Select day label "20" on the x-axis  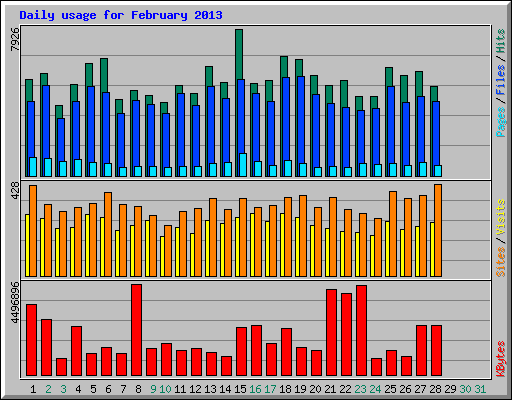(x=315, y=389)
